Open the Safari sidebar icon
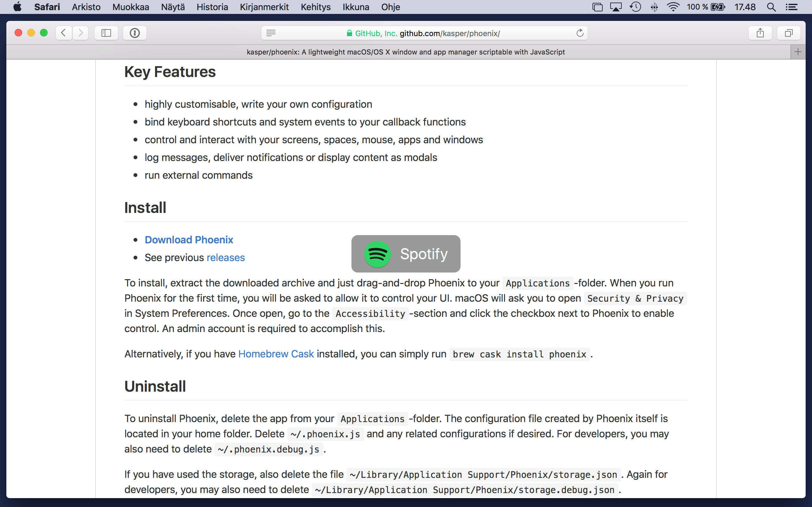This screenshot has width=812, height=507. pyautogui.click(x=106, y=33)
